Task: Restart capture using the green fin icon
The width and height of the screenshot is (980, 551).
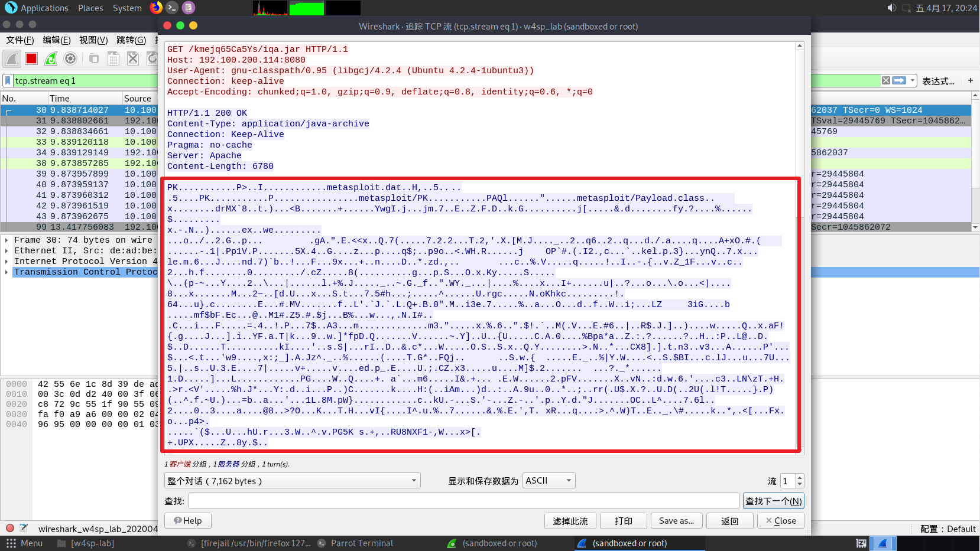Action: 51,58
